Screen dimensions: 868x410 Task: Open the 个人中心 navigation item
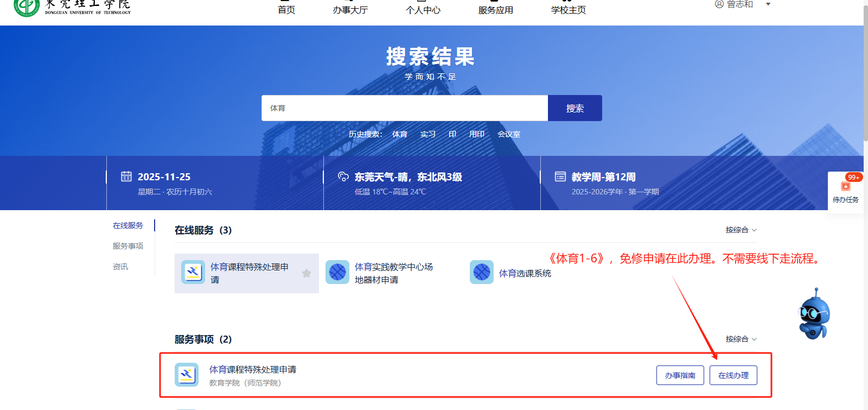(x=423, y=10)
